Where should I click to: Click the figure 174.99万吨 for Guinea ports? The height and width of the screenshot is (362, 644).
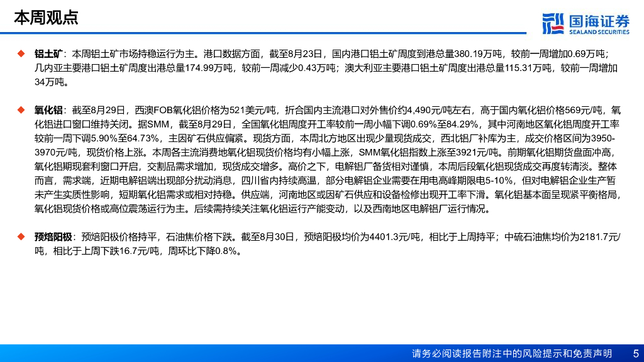pos(209,68)
